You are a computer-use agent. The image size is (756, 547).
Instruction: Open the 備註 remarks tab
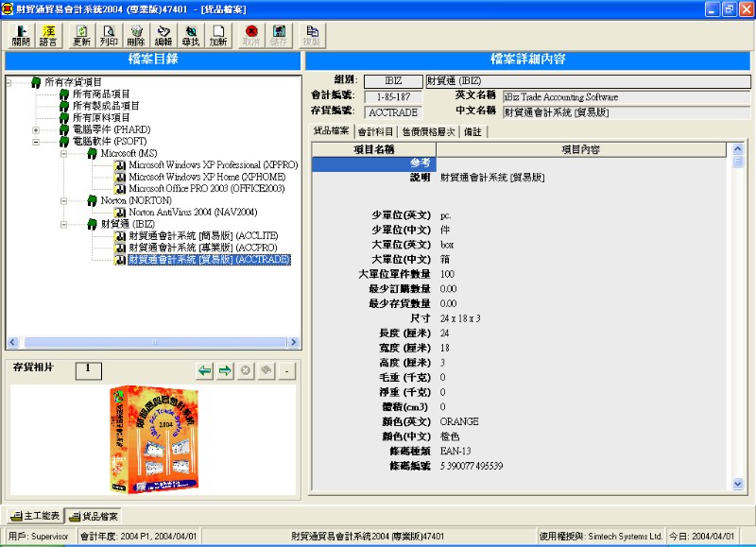[x=473, y=132]
